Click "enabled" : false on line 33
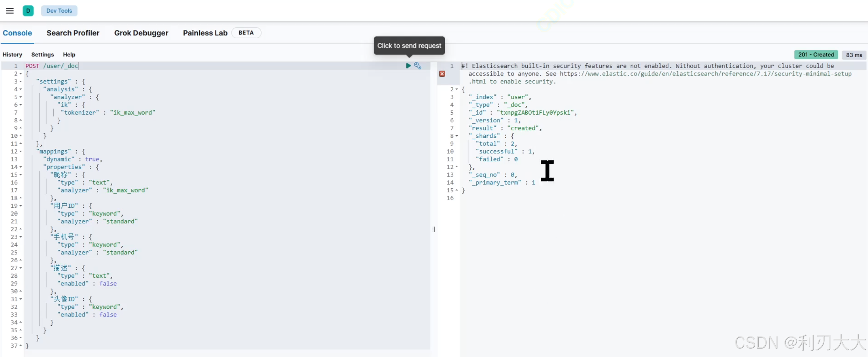 tap(87, 315)
